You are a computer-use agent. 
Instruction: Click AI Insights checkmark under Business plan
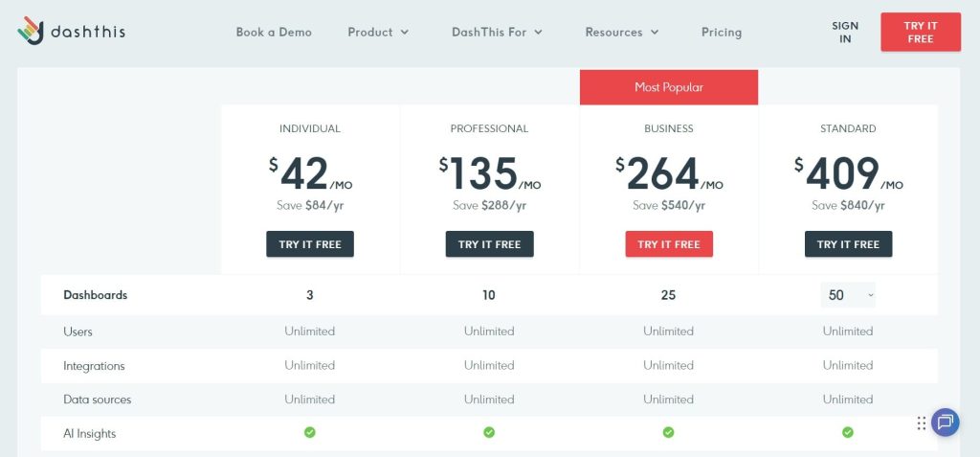[668, 433]
